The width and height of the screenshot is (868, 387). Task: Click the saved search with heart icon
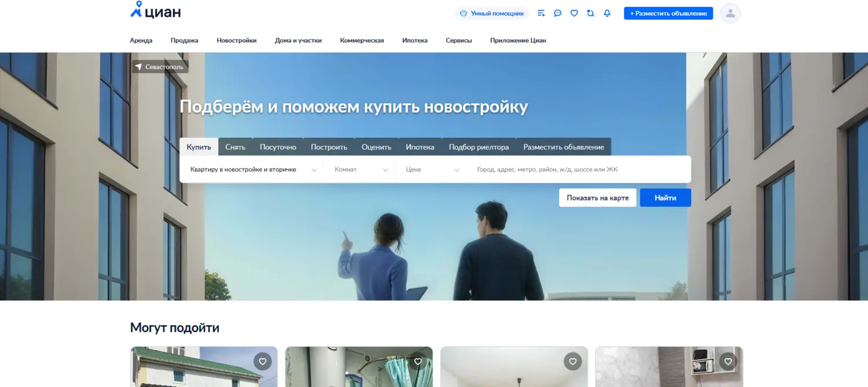[x=590, y=13]
